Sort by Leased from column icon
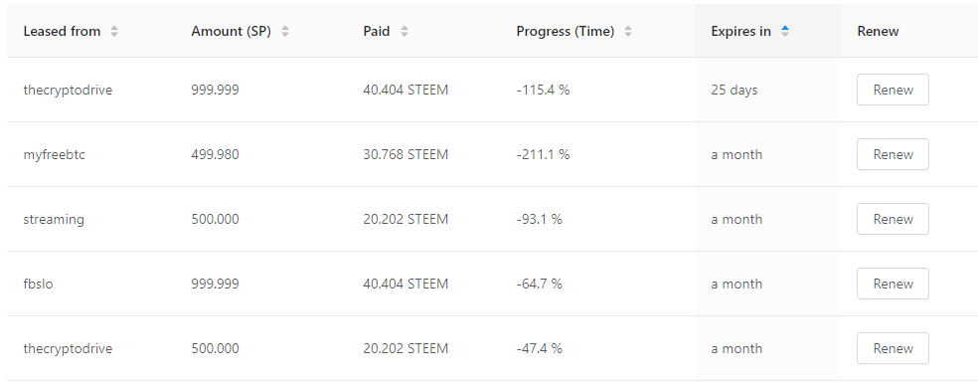980x385 pixels. (113, 31)
